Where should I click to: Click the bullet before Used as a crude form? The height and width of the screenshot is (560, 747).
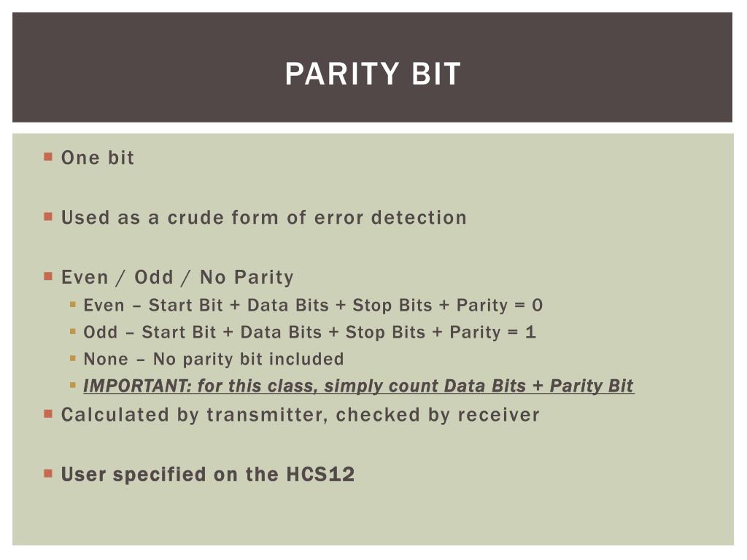48,217
